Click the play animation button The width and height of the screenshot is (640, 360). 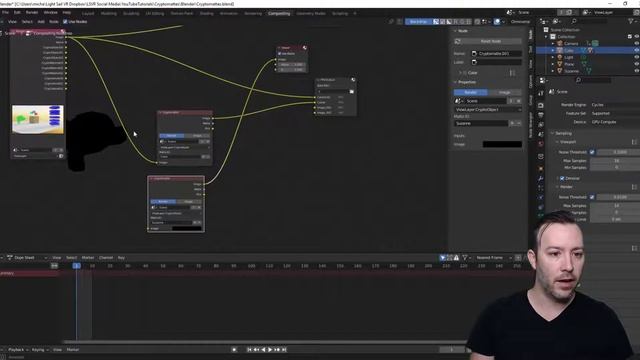[270, 349]
